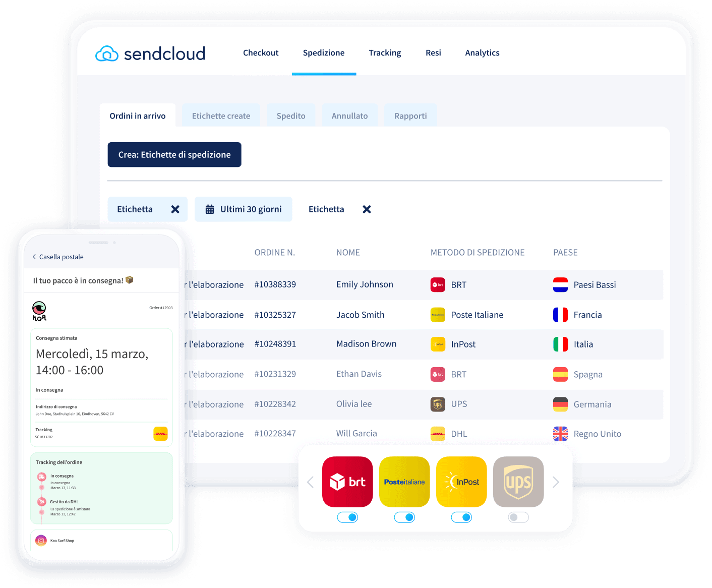Select the Posteitaliane carrier card
712x588 pixels.
click(404, 482)
